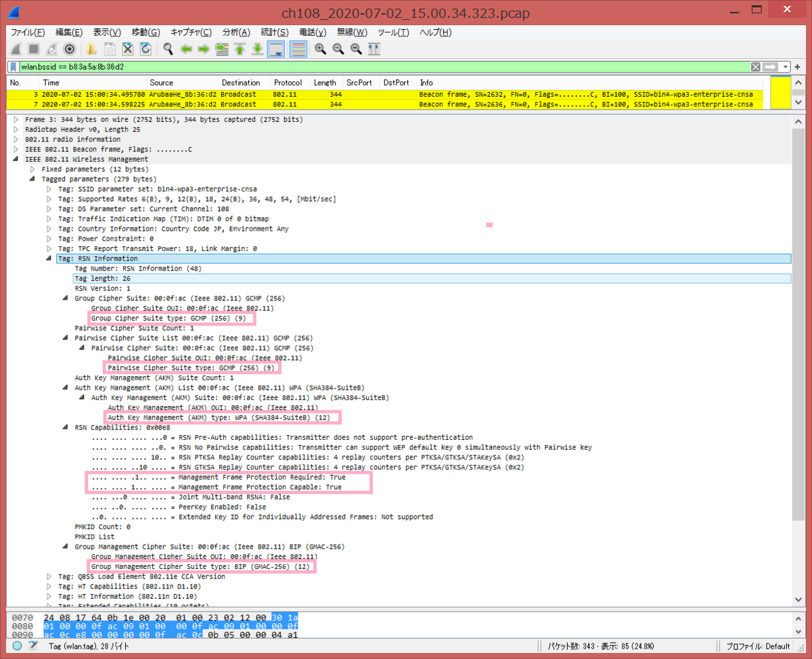Find a packet with magnifier icon
The image size is (812, 659).
(x=168, y=49)
